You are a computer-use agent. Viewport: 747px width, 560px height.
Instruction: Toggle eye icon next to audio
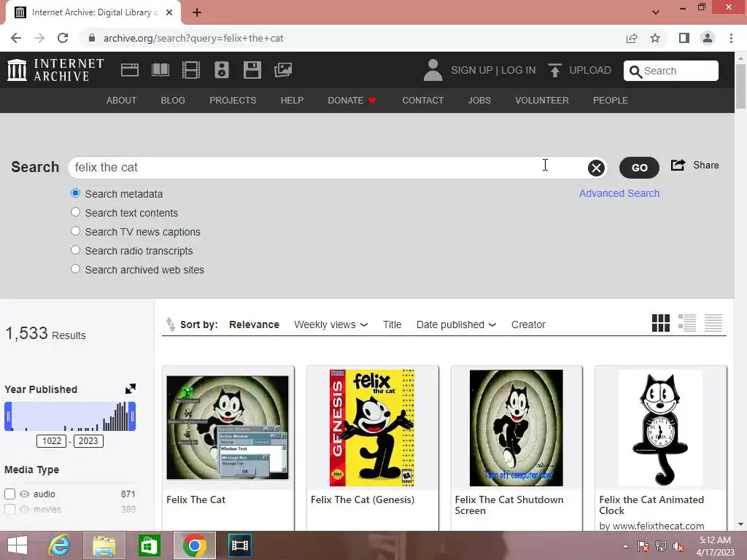coord(24,494)
